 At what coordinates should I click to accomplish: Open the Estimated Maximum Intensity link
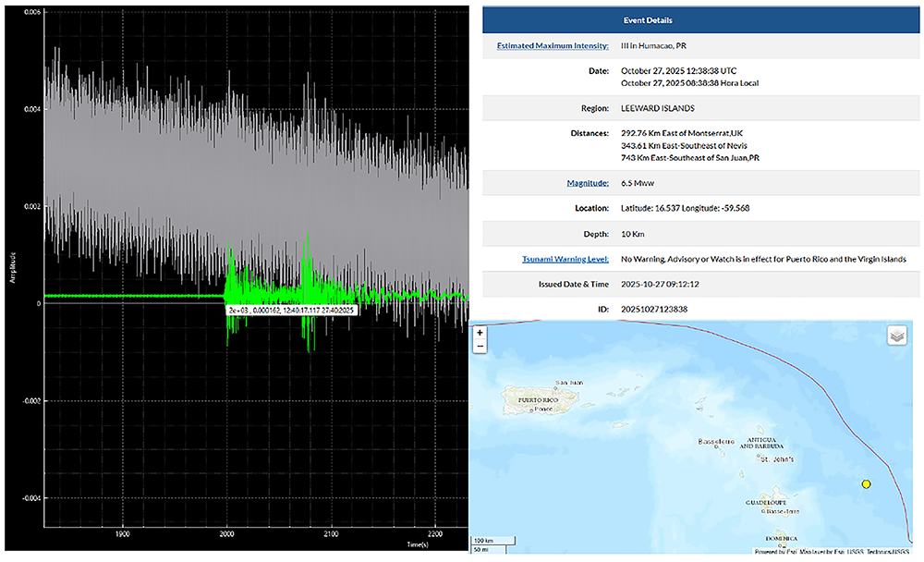553,45
